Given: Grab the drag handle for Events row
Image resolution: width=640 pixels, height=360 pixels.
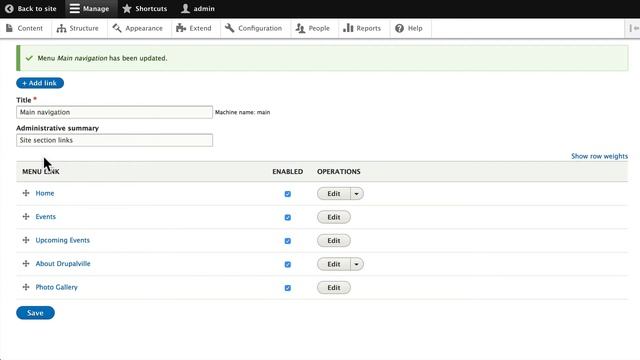Looking at the screenshot, I should [x=26, y=216].
